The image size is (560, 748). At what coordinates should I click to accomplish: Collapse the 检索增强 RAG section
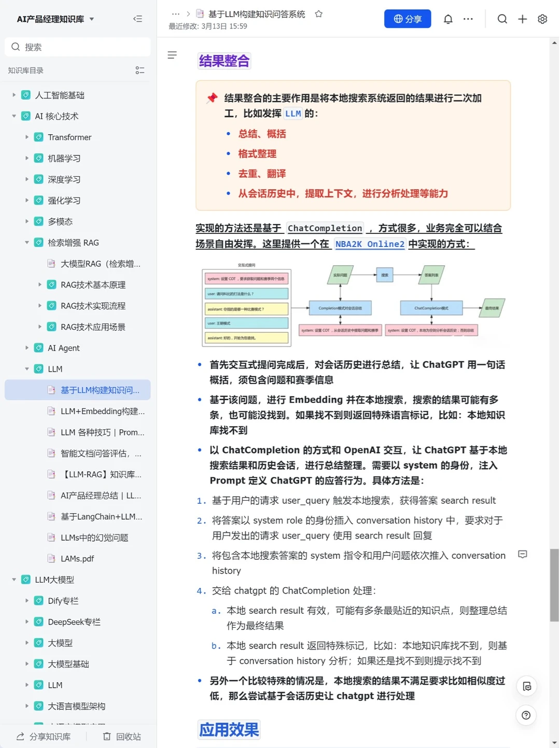pyautogui.click(x=27, y=242)
